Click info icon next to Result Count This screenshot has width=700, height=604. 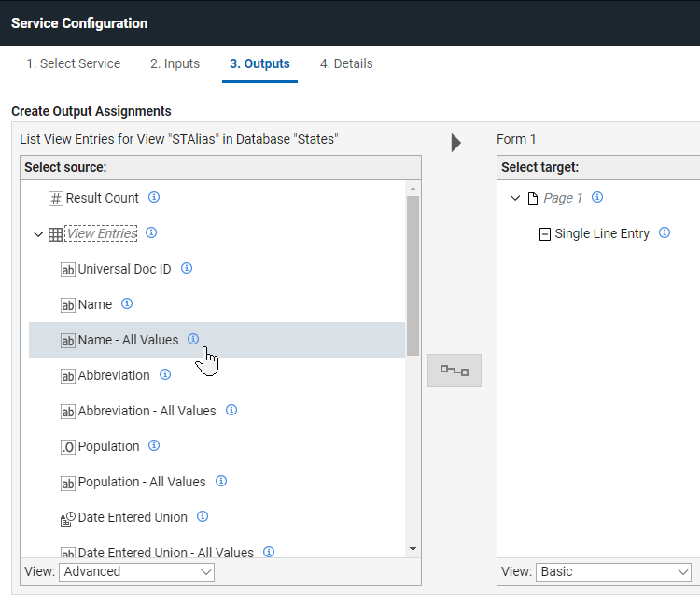pos(155,197)
